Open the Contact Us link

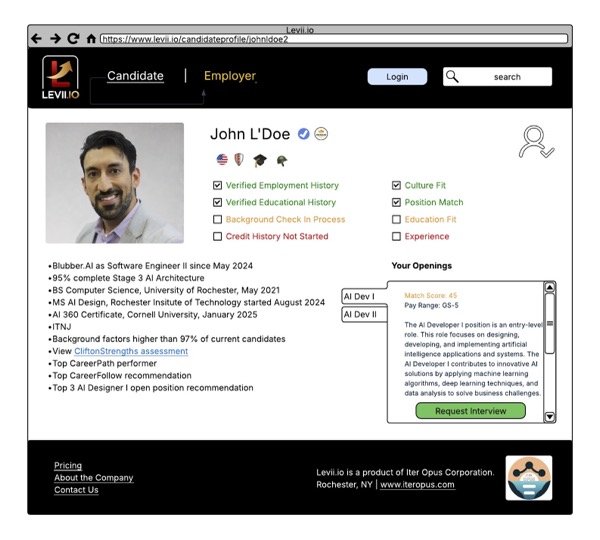(76, 490)
